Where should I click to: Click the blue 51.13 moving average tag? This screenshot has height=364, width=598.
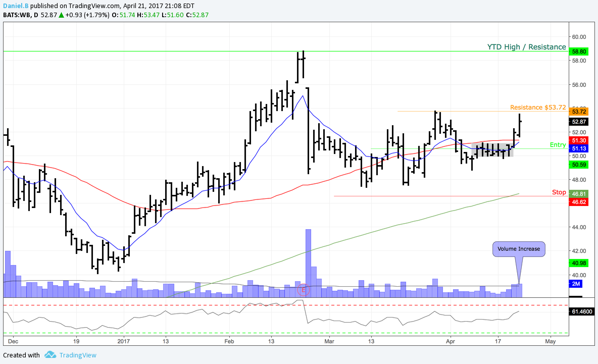click(x=579, y=148)
